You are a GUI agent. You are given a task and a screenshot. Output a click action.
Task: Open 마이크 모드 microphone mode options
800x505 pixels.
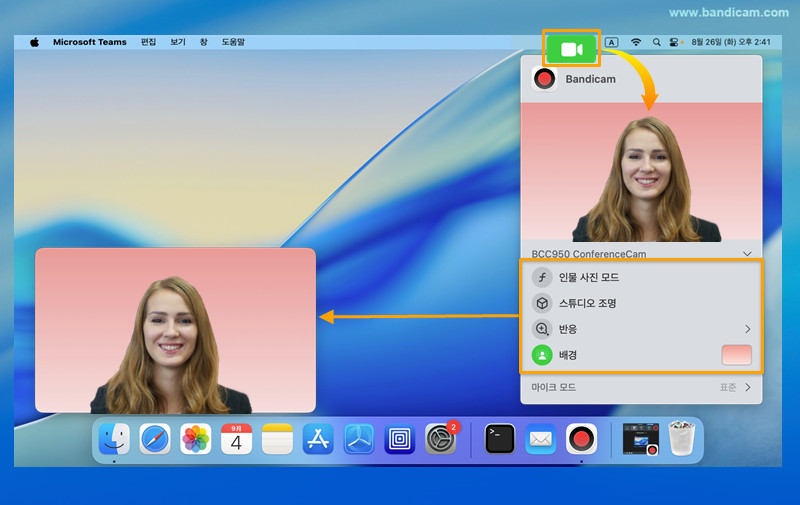click(x=641, y=388)
